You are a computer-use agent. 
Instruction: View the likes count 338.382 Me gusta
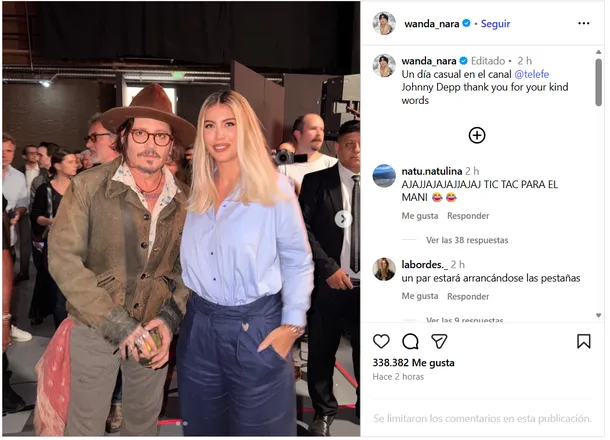coord(413,363)
